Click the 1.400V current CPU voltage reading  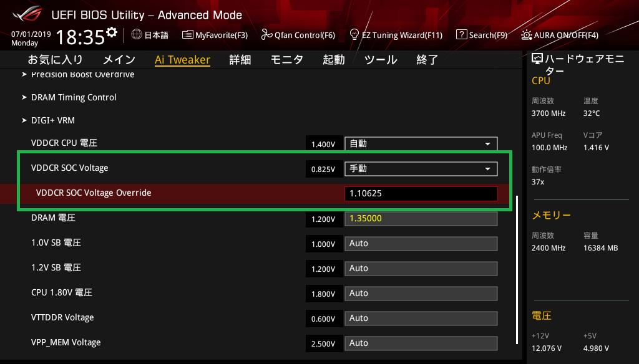click(323, 145)
